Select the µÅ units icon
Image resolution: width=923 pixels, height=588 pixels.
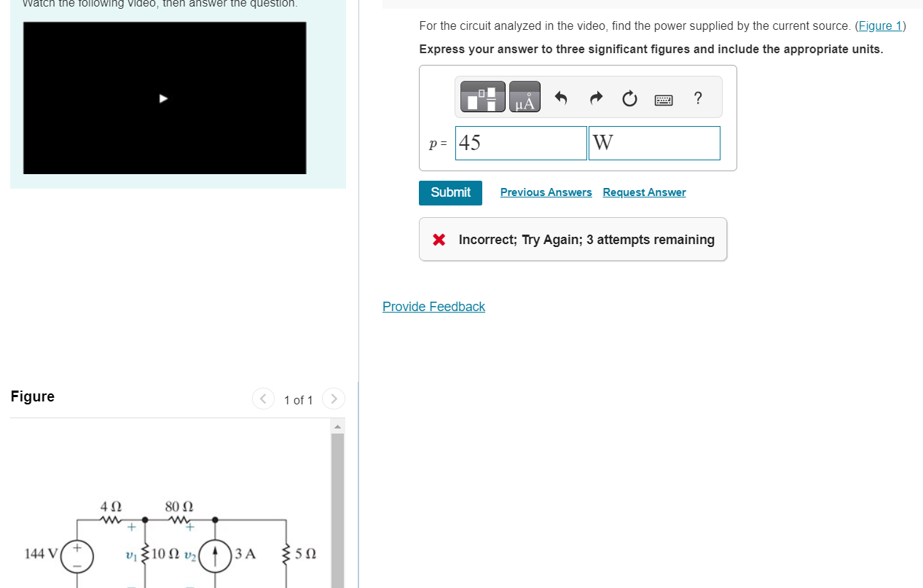point(524,96)
